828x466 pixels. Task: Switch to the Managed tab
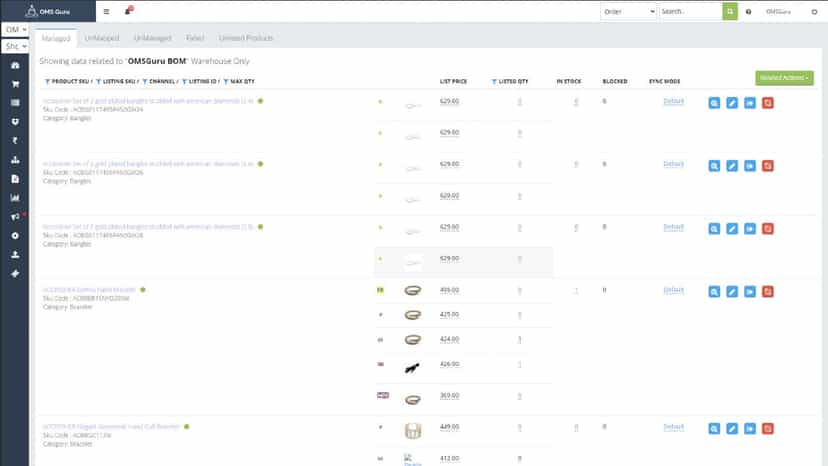56,38
